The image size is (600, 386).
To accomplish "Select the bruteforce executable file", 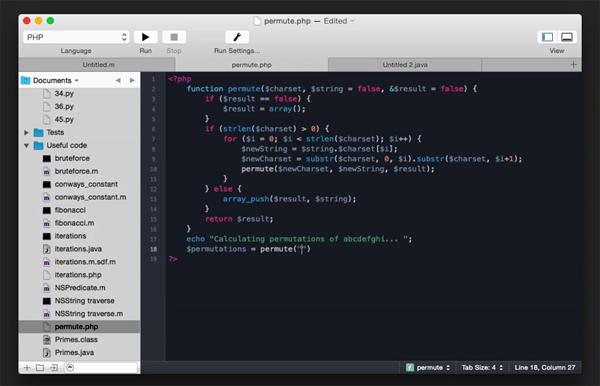I will click(72, 158).
